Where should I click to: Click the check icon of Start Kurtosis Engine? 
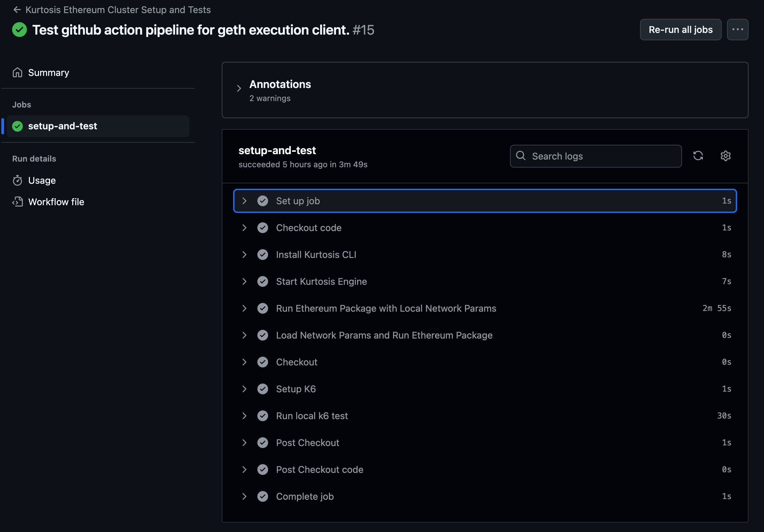click(x=263, y=281)
